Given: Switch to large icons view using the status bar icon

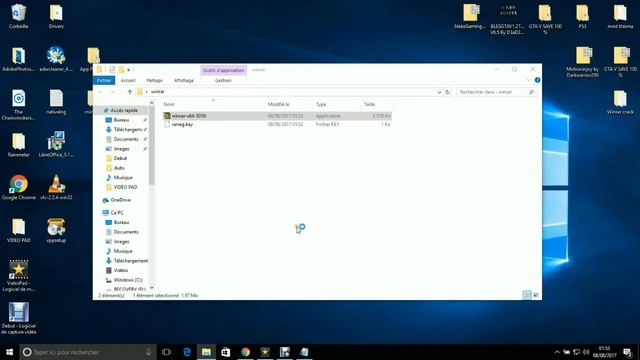Looking at the screenshot, I should (x=536, y=295).
